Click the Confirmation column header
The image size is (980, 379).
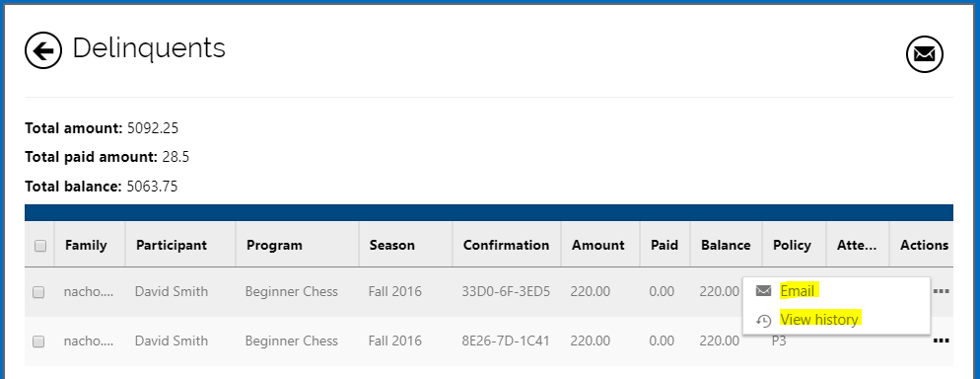click(x=506, y=245)
